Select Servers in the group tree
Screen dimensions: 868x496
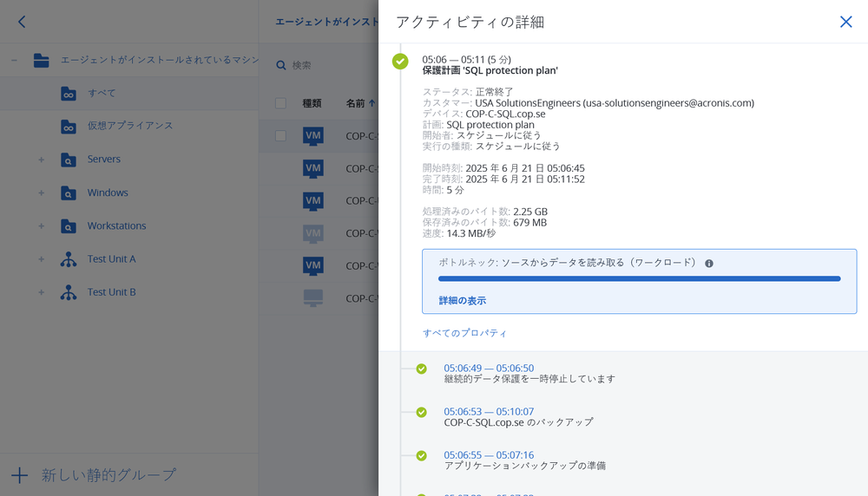(x=103, y=160)
